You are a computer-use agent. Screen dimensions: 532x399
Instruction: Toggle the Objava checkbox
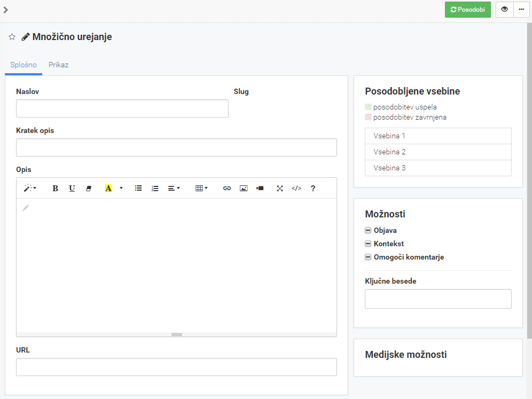pos(368,230)
